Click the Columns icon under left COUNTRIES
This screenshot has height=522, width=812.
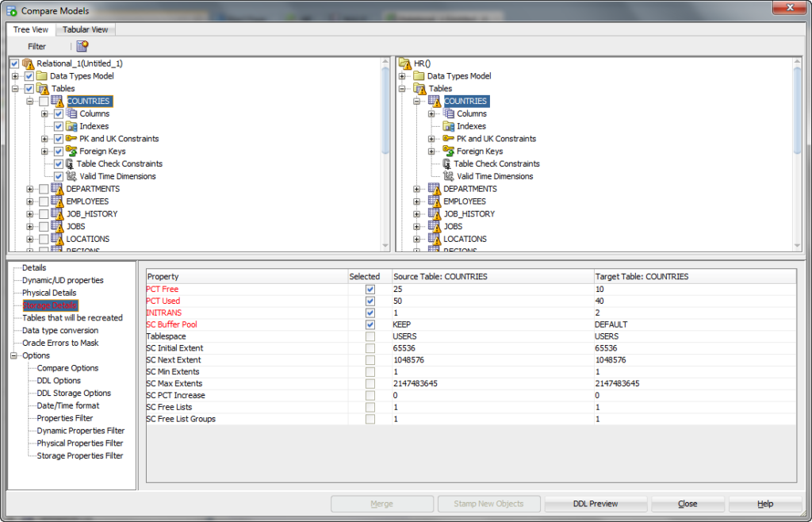click(x=71, y=113)
